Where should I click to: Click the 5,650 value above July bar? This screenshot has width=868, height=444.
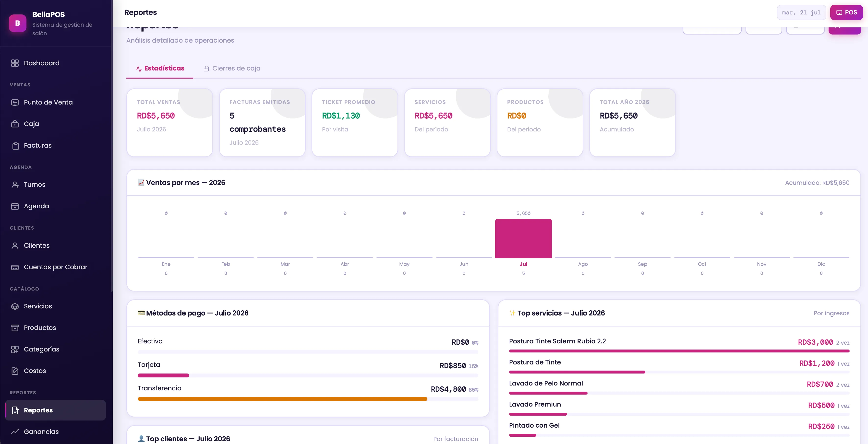(x=523, y=213)
